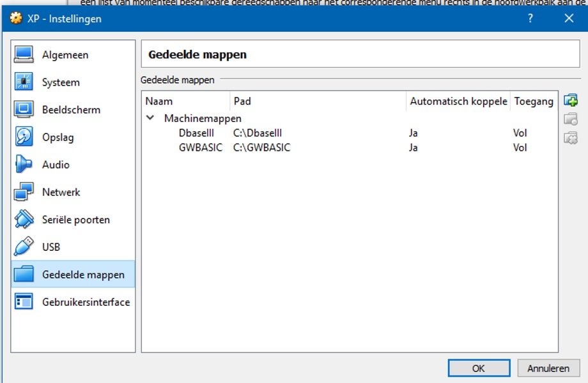
Task: Select the DbaseIII shared folder row
Action: 350,133
